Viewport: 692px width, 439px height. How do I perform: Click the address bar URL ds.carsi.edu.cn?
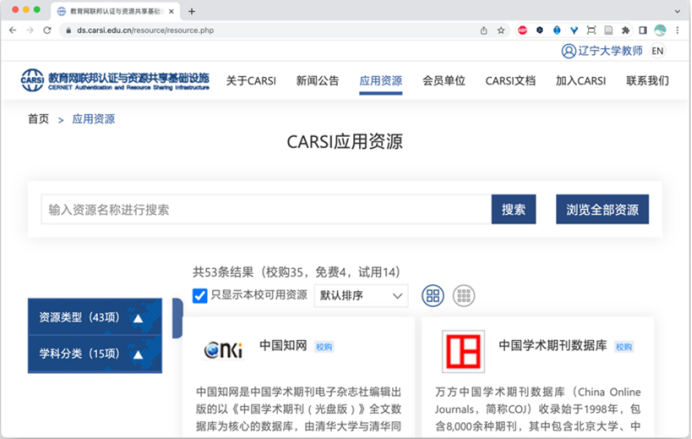point(145,30)
